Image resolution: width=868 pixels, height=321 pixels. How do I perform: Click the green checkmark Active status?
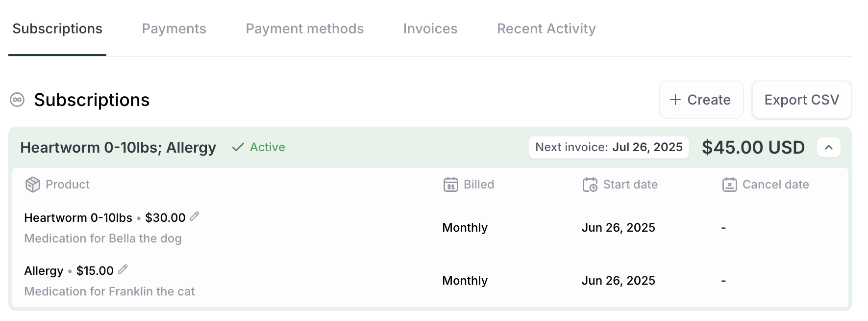point(258,147)
